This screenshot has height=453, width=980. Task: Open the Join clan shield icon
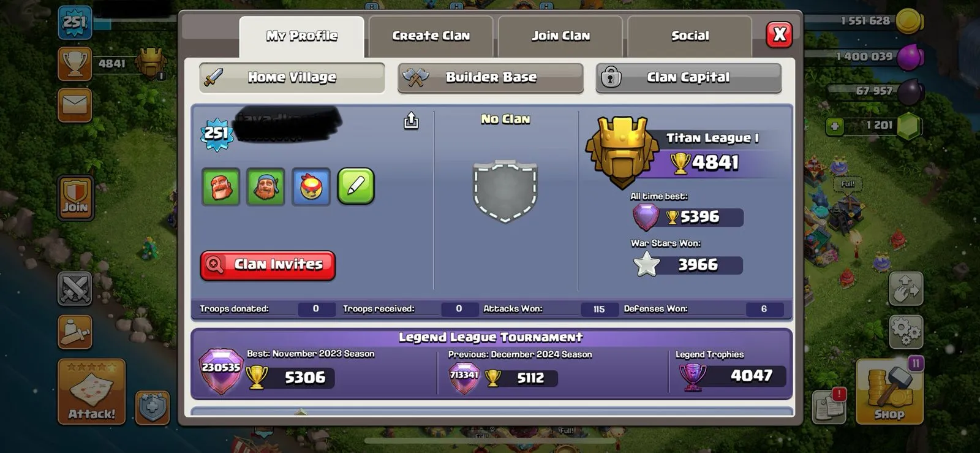(75, 198)
